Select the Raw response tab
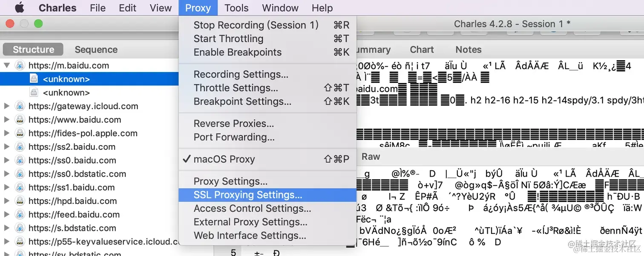This screenshot has height=256, width=644. 371,157
